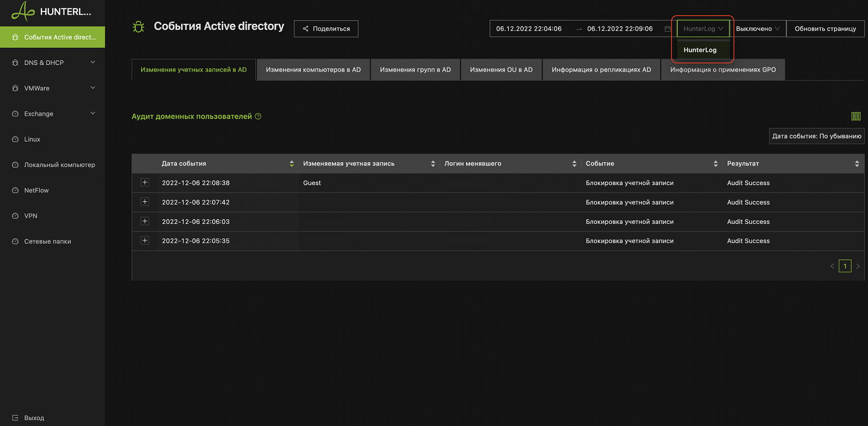The image size is (868, 426).
Task: Click the Поделиться share button
Action: point(326,29)
